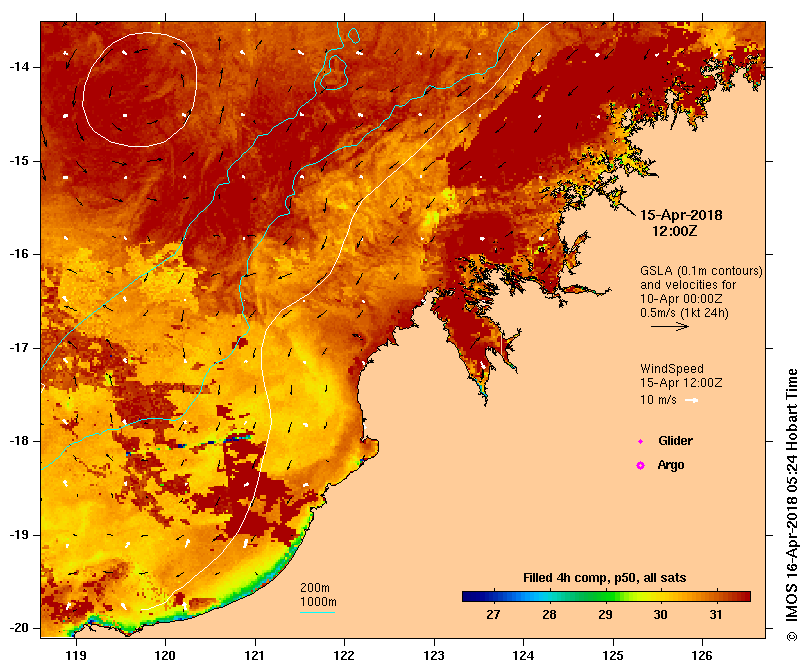Click the colorbar value "31"
The width and height of the screenshot is (809, 672).
[716, 615]
